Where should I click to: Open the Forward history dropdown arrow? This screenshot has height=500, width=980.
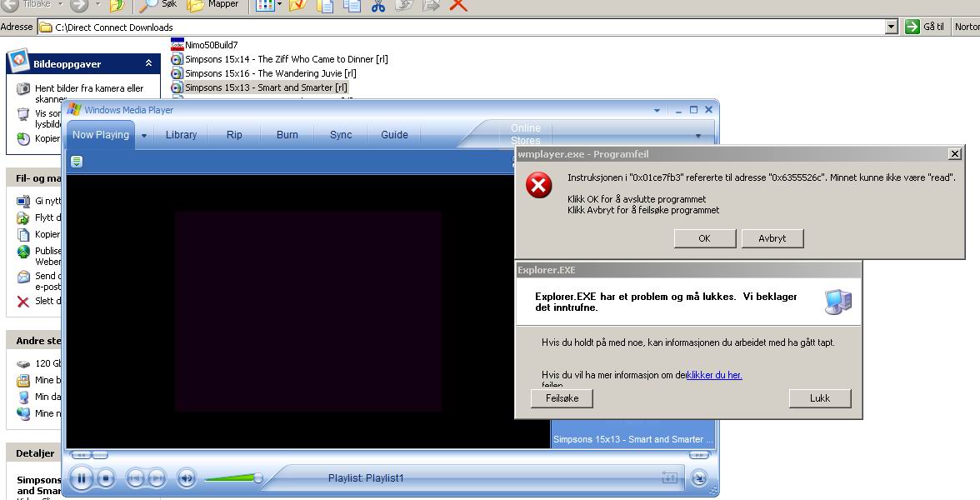[x=97, y=4]
